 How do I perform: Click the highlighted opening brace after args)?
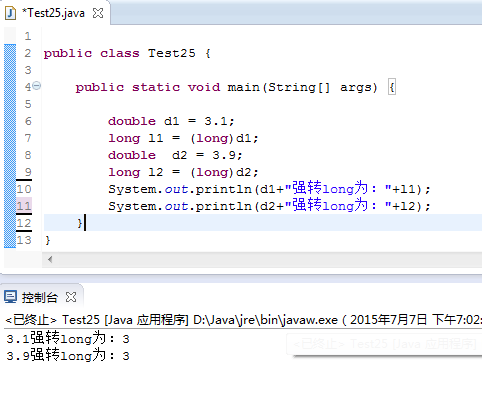392,87
